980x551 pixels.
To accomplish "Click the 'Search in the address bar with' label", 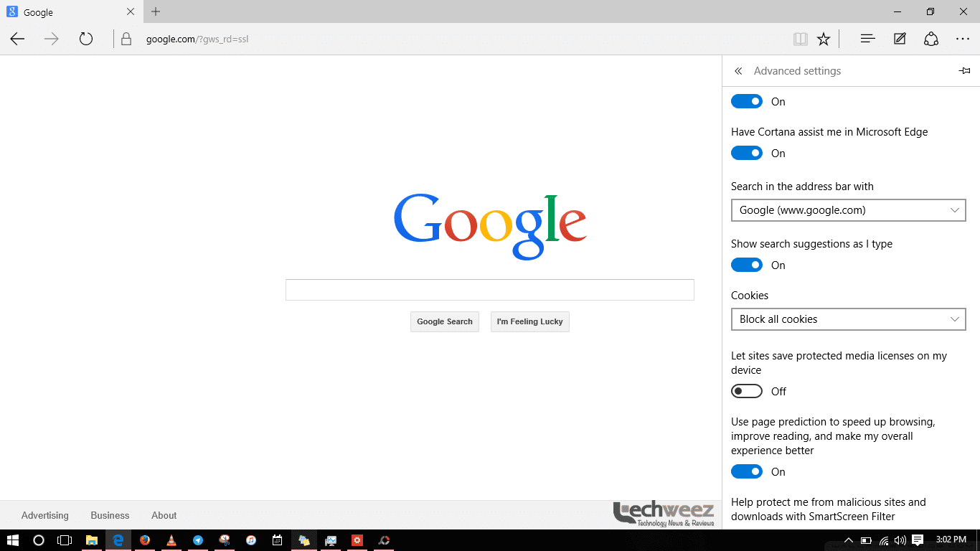I will [x=802, y=187].
